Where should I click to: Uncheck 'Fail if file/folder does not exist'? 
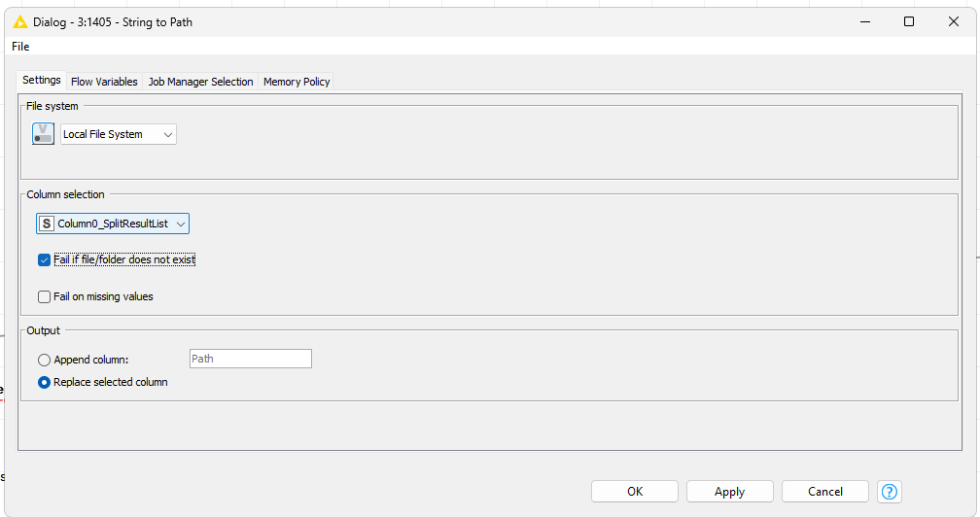(44, 260)
